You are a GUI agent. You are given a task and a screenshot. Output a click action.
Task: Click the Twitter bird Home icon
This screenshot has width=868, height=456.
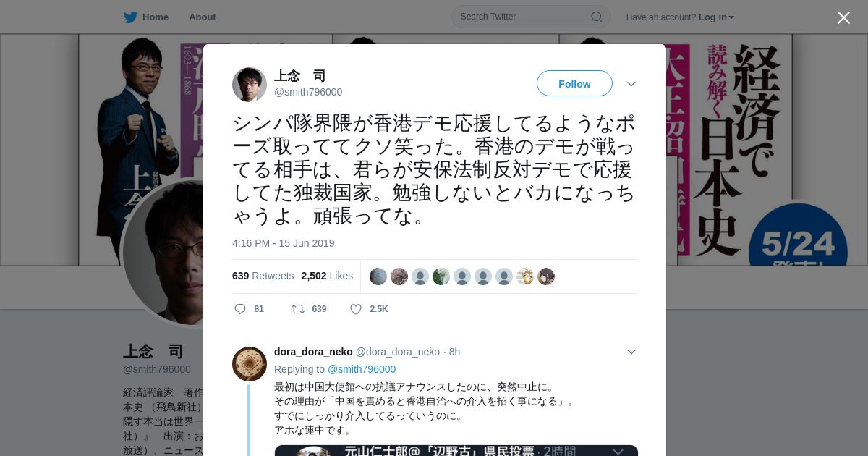pos(130,17)
